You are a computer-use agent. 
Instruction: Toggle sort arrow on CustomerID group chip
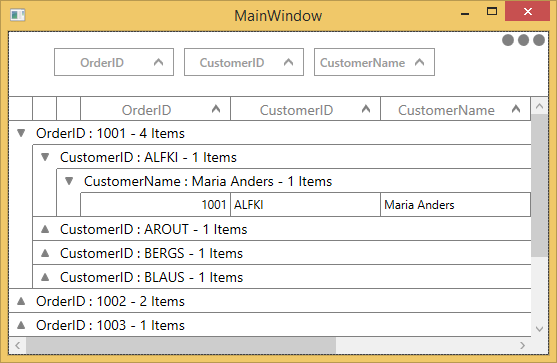[x=288, y=63]
